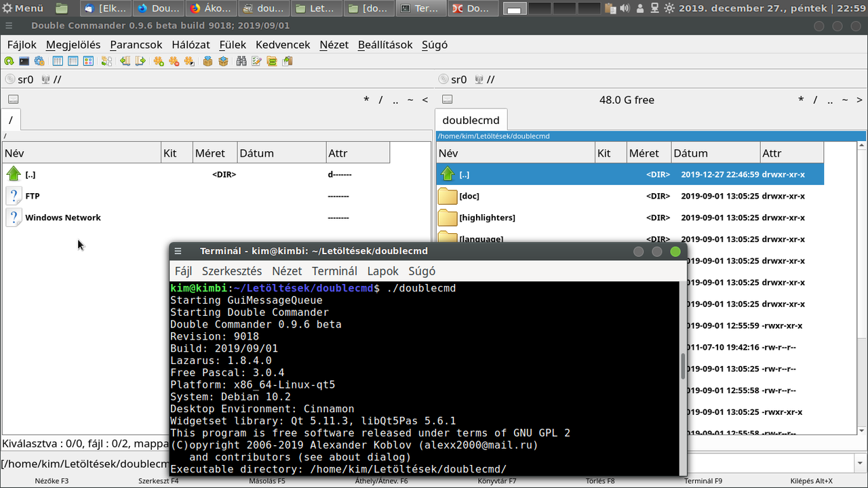Open the Fülek menu

[x=233, y=45]
